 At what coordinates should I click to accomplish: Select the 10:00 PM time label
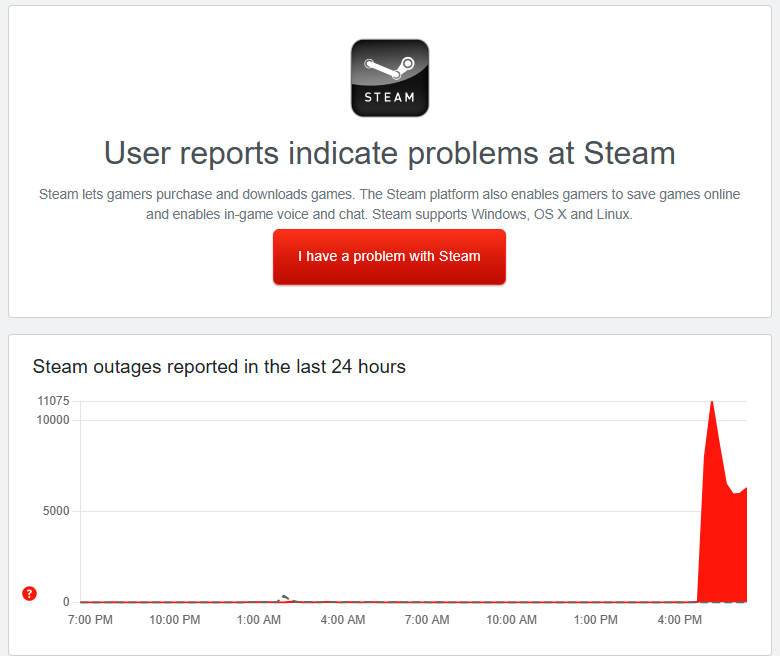click(x=175, y=620)
